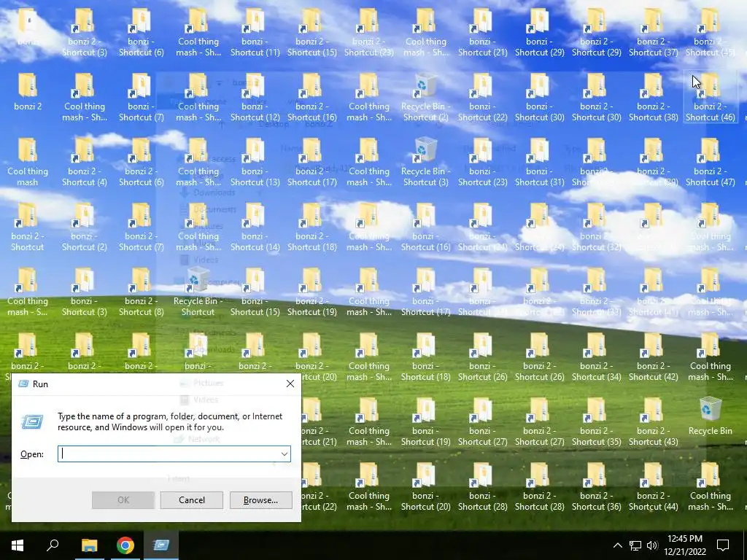Screen dimensions: 747x560
Task: Click the Run app taskbar button
Action: pyautogui.click(x=161, y=545)
